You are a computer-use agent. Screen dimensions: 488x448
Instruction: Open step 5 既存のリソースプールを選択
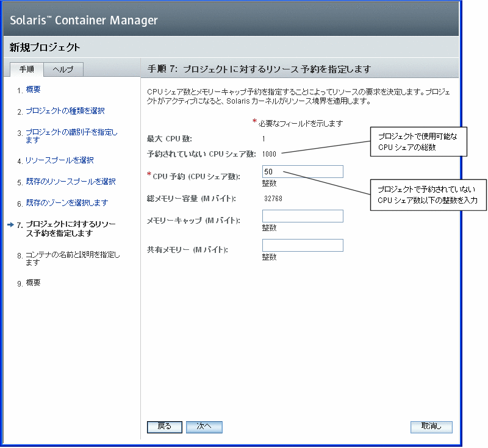(x=71, y=182)
